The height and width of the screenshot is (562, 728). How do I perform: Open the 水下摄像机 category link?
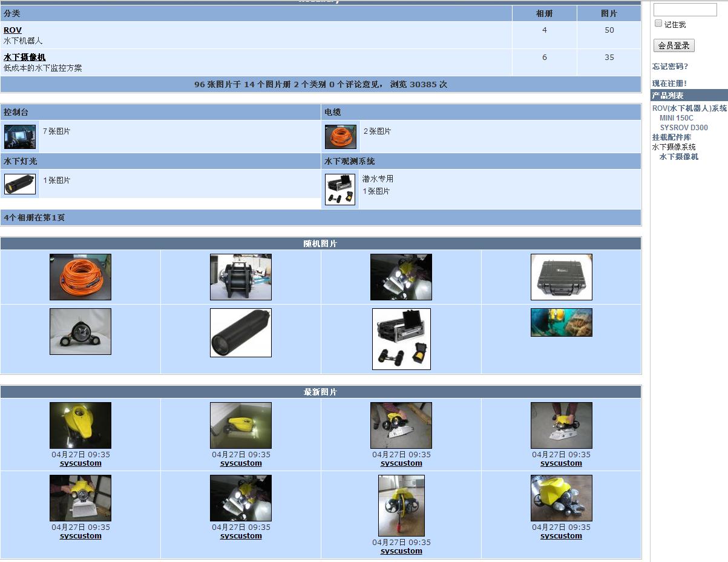click(x=25, y=58)
